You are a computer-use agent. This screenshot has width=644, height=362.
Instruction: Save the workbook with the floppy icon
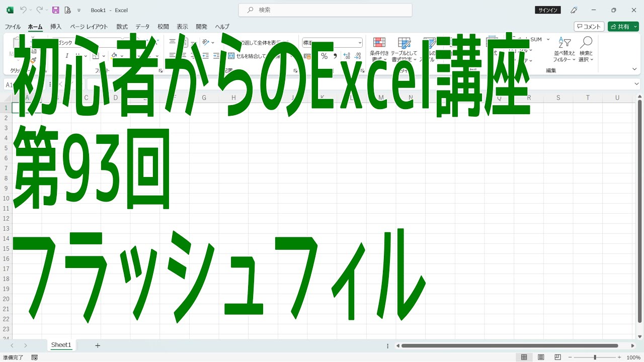[56, 10]
